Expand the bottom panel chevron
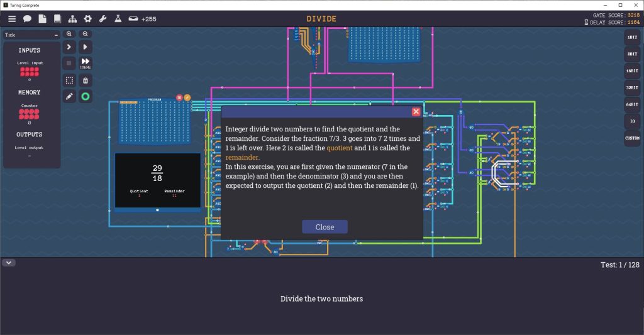This screenshot has height=335, width=644. coord(9,263)
